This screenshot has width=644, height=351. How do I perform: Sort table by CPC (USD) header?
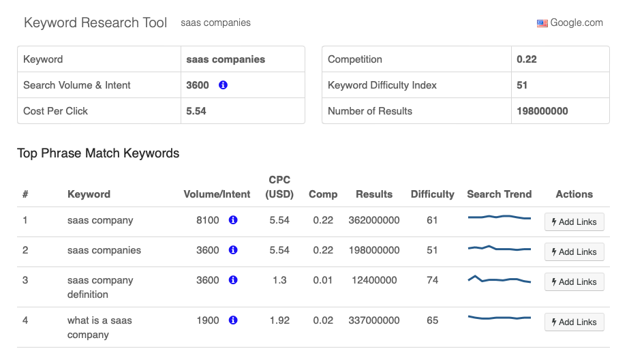279,187
